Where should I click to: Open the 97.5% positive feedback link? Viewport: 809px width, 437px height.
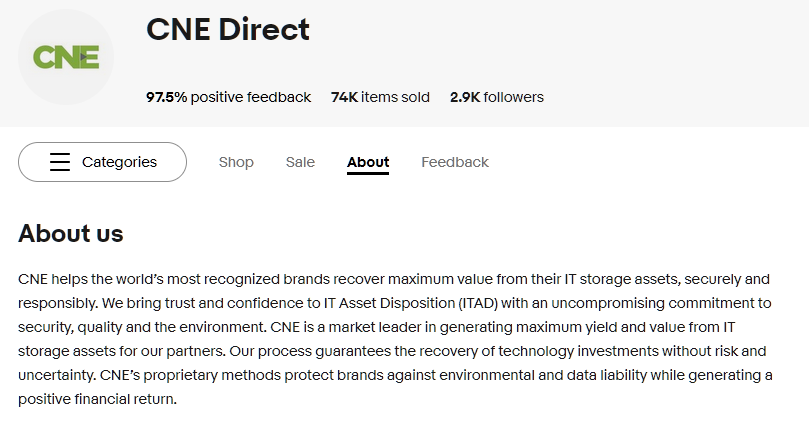tap(229, 97)
